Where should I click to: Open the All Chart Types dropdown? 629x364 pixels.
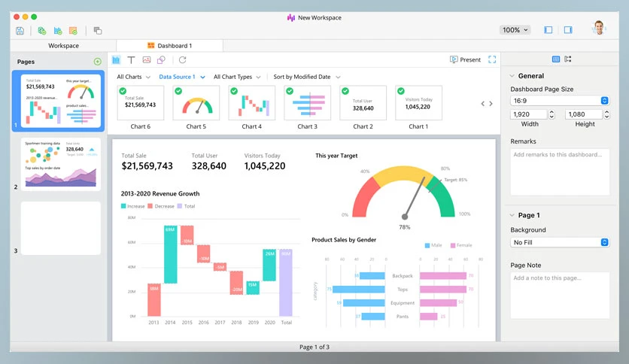click(x=237, y=77)
